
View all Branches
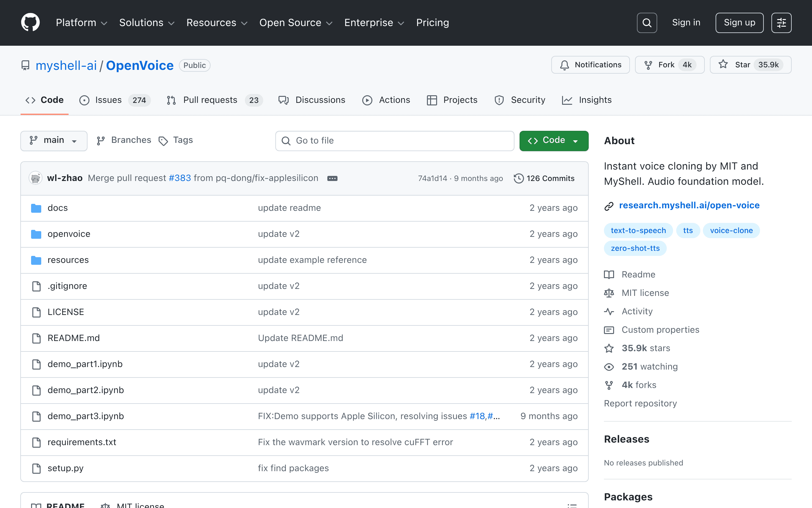[123, 140]
